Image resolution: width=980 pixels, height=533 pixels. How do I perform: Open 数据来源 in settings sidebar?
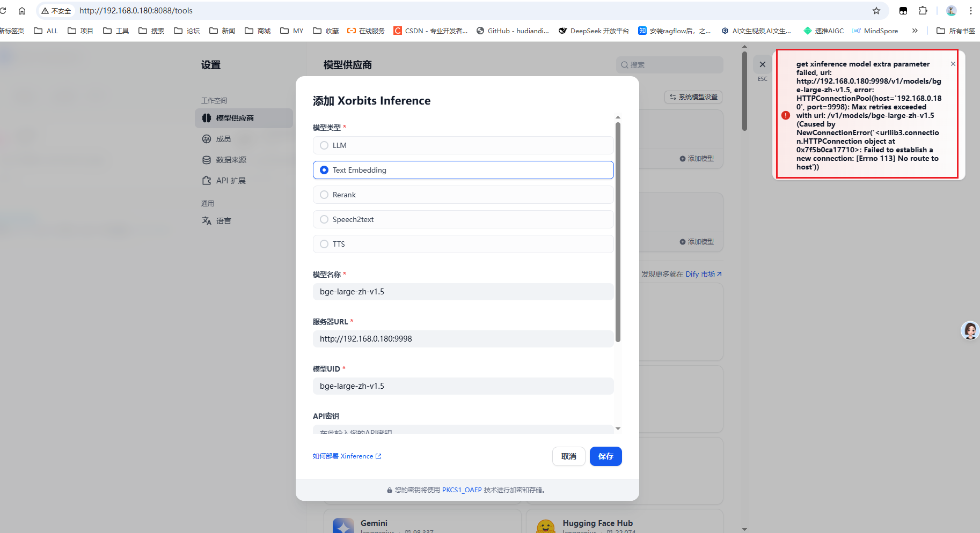244,160
